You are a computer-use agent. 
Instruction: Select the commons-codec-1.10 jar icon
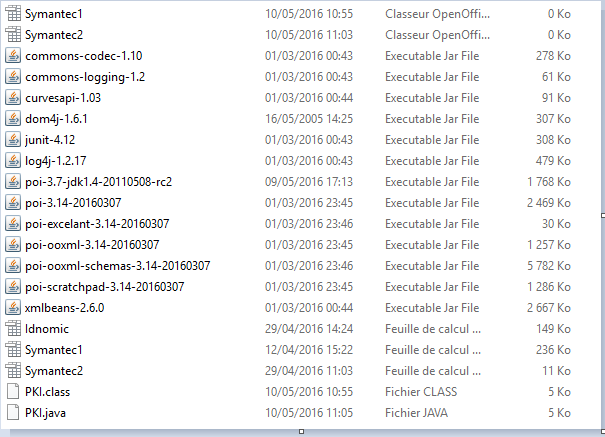click(x=13, y=56)
